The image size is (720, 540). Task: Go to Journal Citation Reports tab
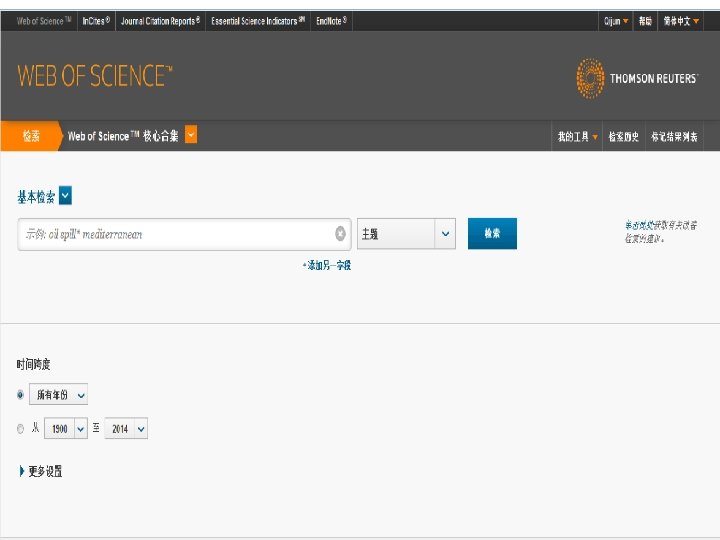click(160, 21)
